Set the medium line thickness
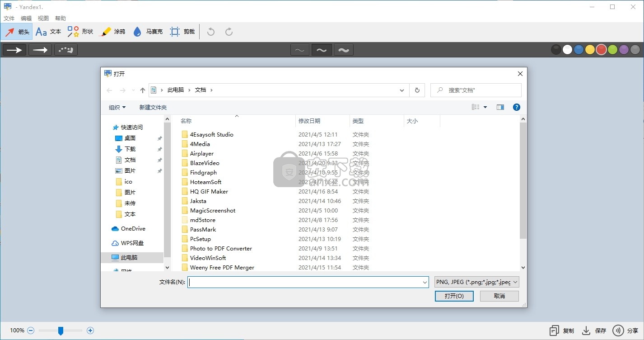The height and width of the screenshot is (340, 644). 322,50
